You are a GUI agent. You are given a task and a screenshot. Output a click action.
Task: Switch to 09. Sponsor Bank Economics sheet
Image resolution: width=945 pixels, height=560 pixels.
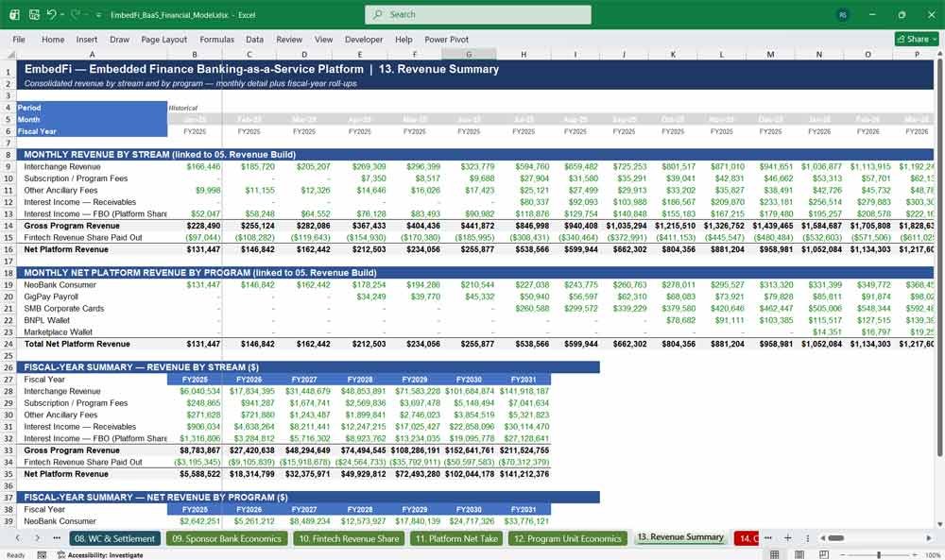pos(227,538)
